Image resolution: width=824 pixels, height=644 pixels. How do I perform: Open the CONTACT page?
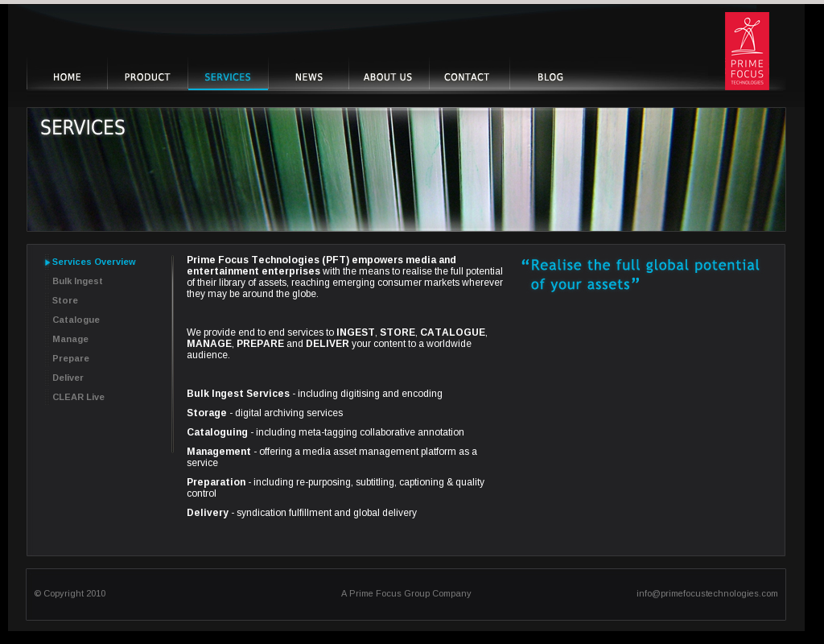point(467,77)
